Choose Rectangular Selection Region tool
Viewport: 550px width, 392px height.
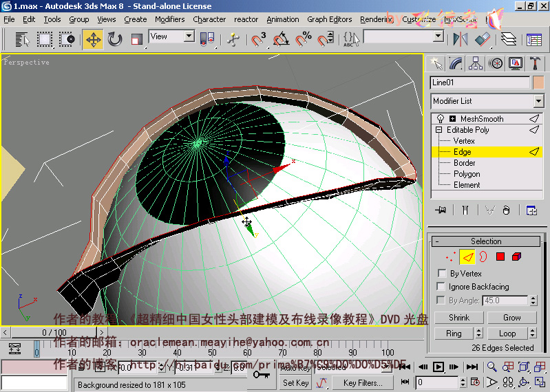coord(45,39)
